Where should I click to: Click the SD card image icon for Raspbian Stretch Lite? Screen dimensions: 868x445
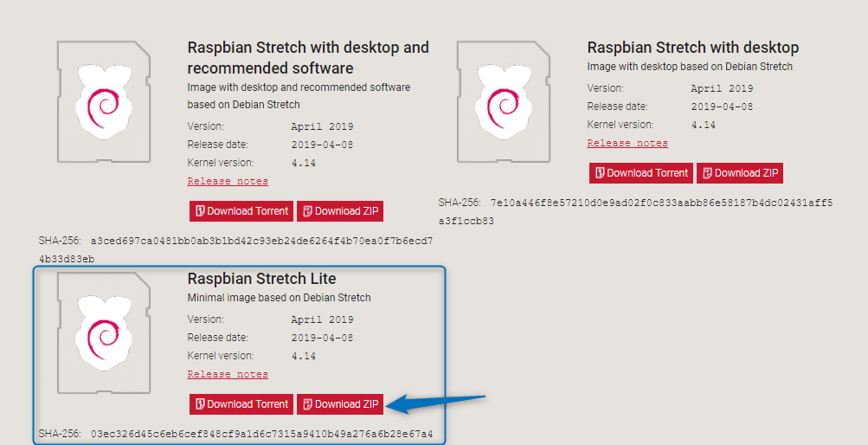click(104, 332)
